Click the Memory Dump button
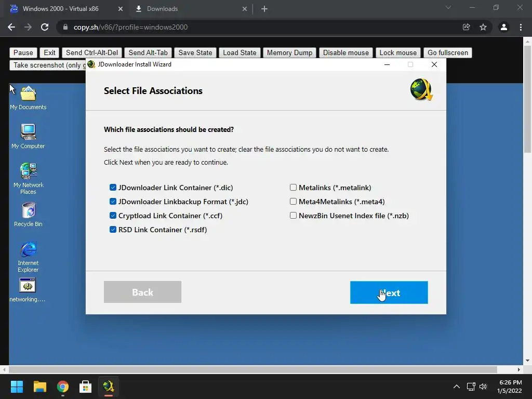 289,52
